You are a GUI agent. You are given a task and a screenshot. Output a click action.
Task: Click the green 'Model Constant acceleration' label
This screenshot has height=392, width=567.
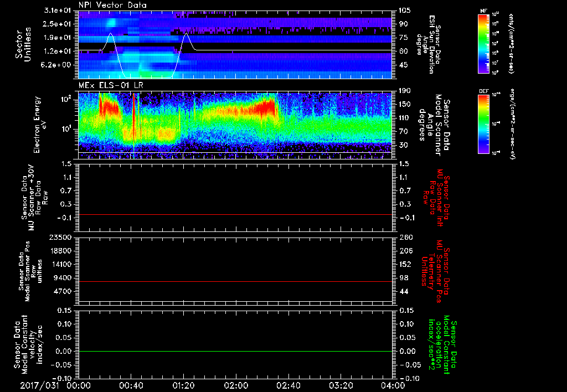(442, 345)
